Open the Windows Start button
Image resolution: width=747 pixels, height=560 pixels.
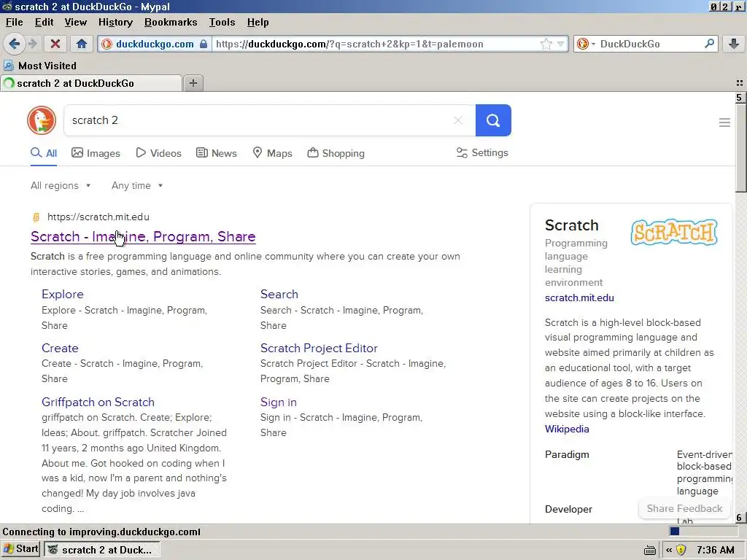pos(21,549)
